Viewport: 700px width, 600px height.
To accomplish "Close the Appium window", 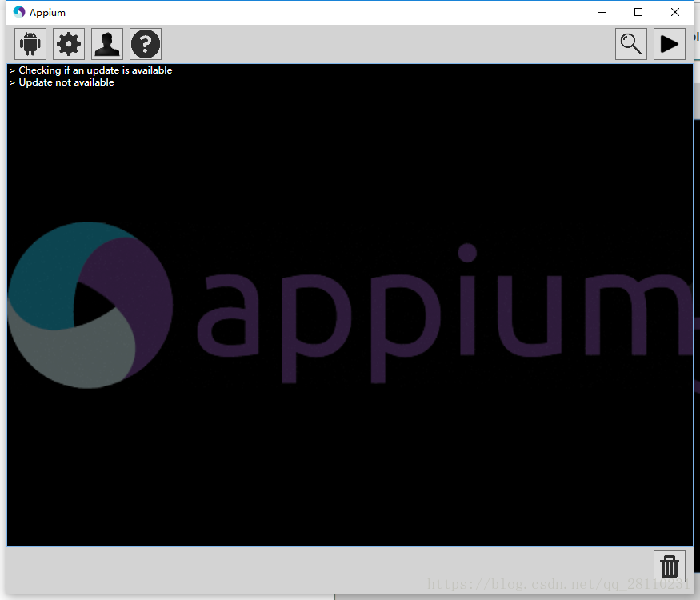I will [675, 12].
